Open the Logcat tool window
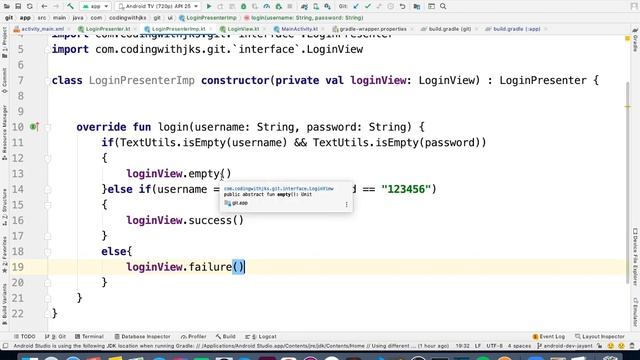 coord(261,336)
